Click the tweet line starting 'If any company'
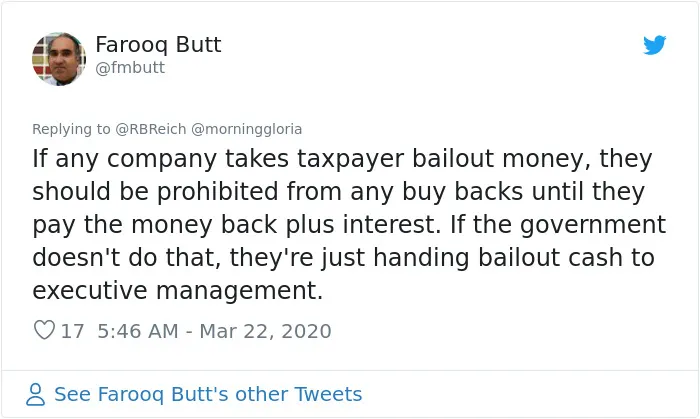Viewport: 700px width, 419px height. coord(342,159)
